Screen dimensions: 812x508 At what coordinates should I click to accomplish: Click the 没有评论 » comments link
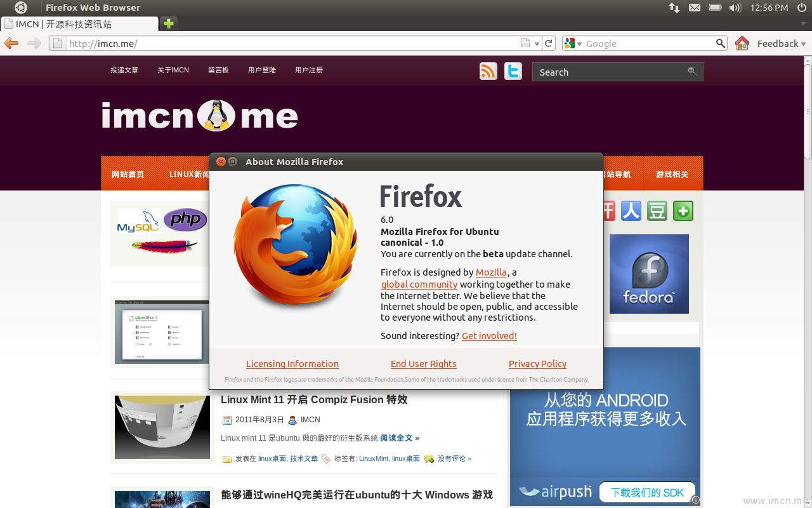point(454,458)
